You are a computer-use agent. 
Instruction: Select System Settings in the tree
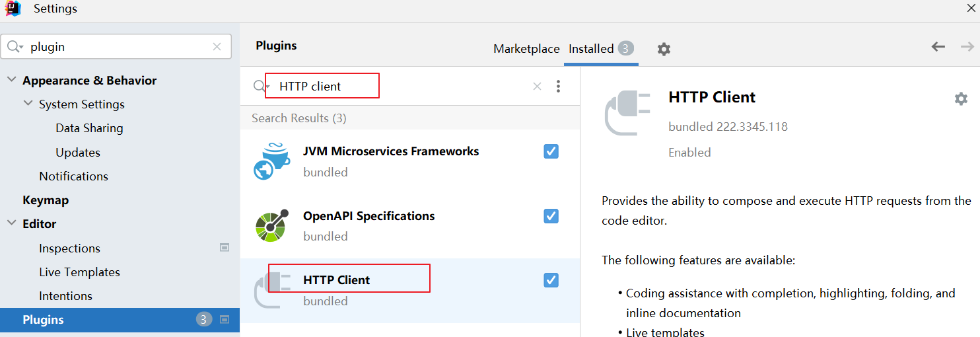(82, 104)
